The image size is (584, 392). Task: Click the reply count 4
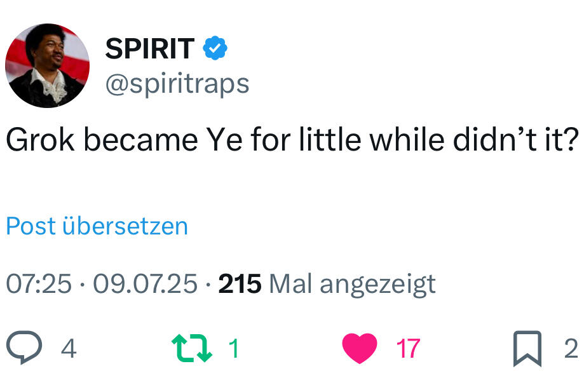point(69,349)
